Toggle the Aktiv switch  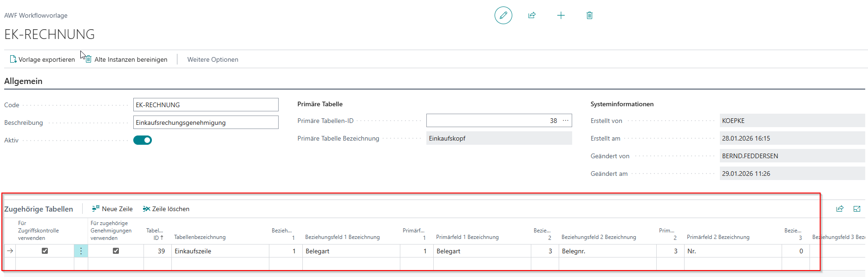(143, 140)
